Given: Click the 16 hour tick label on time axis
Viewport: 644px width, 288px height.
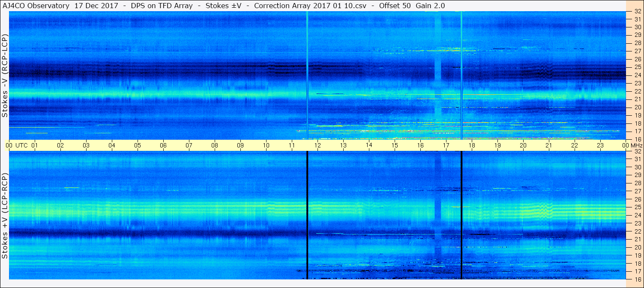Looking at the screenshot, I should pyautogui.click(x=420, y=146).
